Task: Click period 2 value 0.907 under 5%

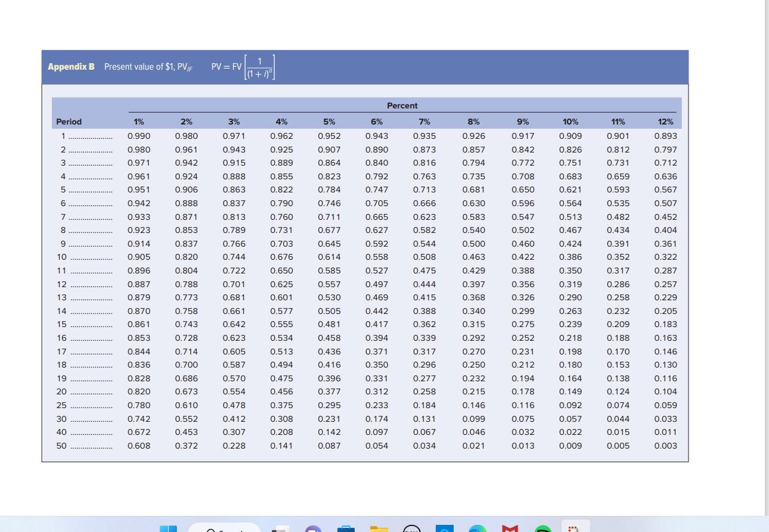Action: pyautogui.click(x=329, y=150)
